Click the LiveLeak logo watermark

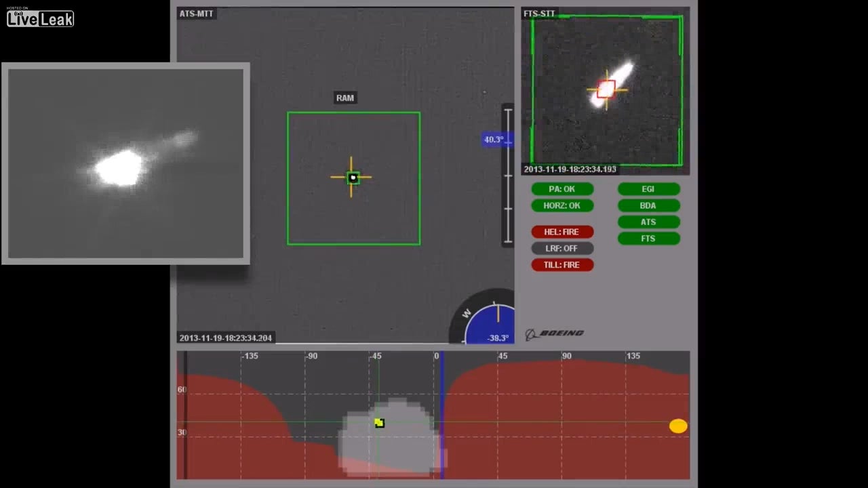click(x=40, y=18)
